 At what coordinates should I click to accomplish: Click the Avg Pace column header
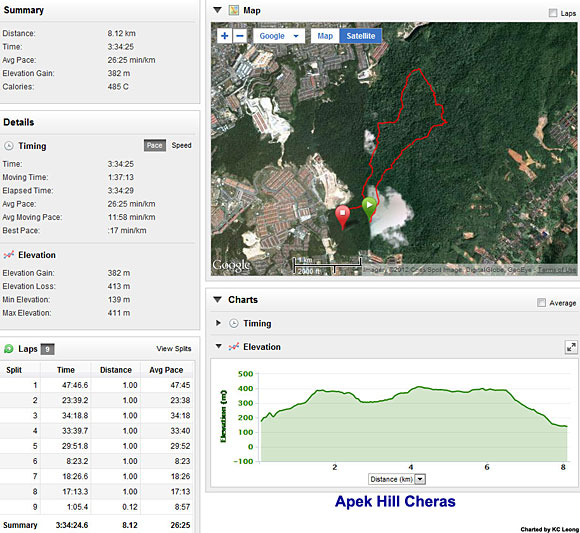[166, 370]
